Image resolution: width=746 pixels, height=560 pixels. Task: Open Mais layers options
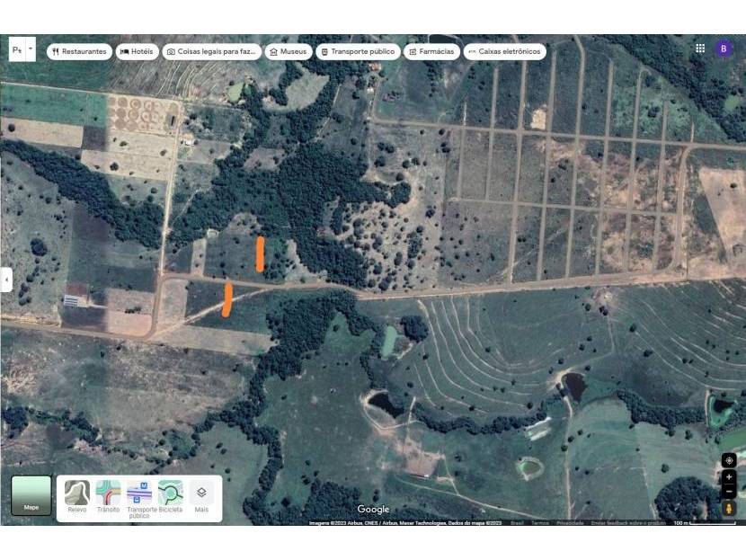[201, 495]
